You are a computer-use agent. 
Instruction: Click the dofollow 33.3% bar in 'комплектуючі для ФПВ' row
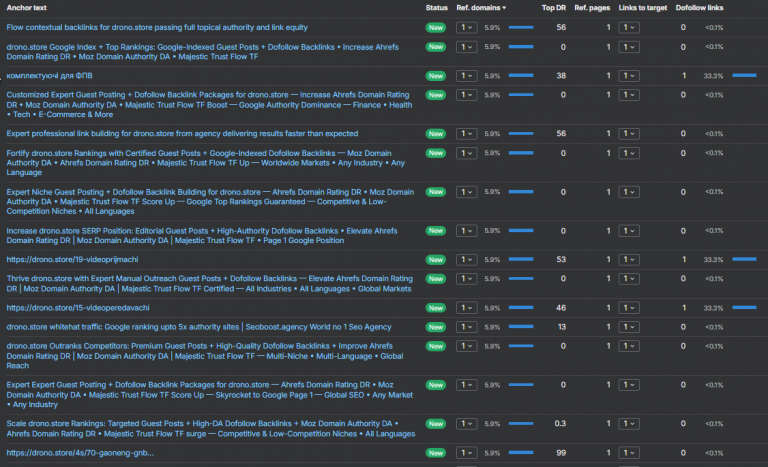[x=744, y=75]
